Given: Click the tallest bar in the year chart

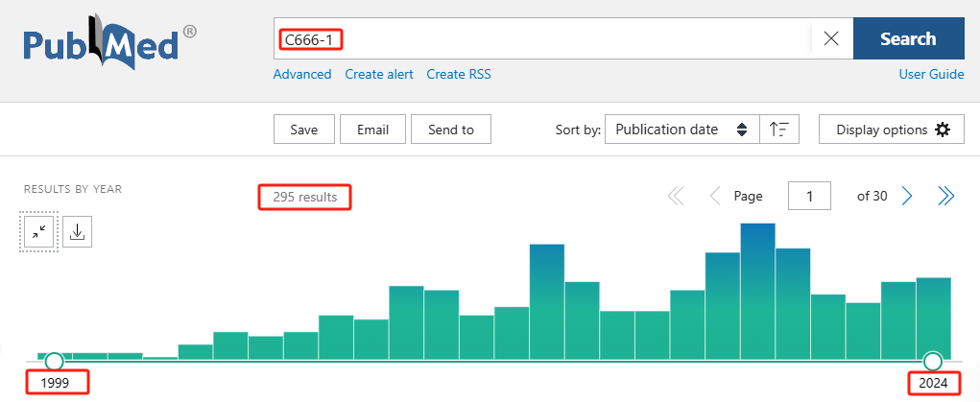Looking at the screenshot, I should [758, 292].
